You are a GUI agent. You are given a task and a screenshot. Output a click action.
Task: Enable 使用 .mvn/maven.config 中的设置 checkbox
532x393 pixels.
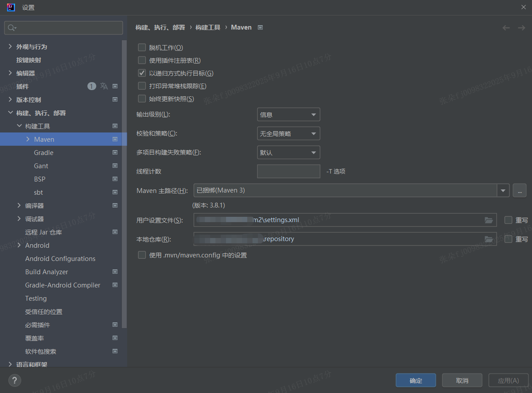pyautogui.click(x=142, y=255)
